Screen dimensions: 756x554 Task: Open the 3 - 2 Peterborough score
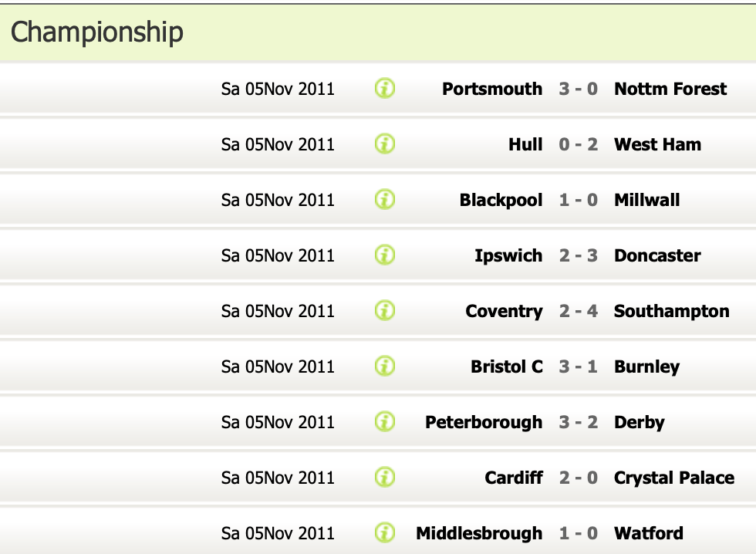pos(579,422)
